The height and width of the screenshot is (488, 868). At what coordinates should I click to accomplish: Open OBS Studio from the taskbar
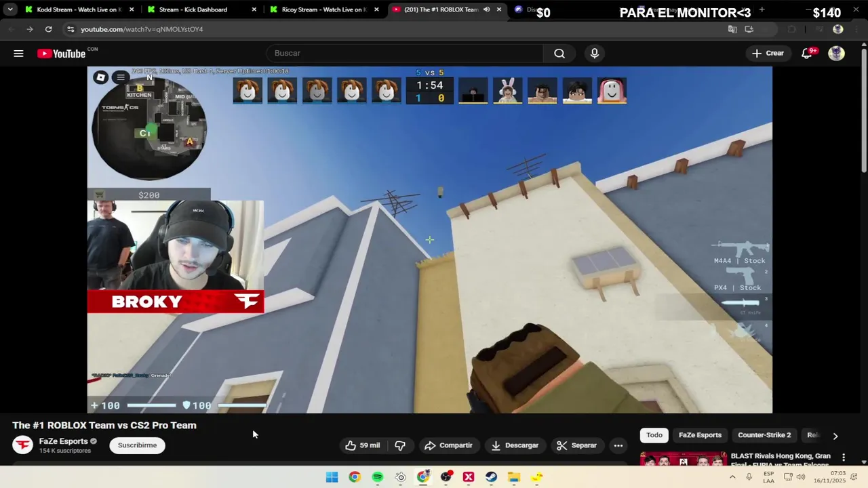point(446,477)
